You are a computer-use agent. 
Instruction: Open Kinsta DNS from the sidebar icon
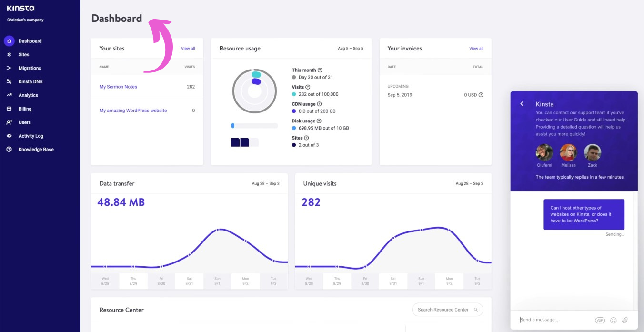coord(9,81)
